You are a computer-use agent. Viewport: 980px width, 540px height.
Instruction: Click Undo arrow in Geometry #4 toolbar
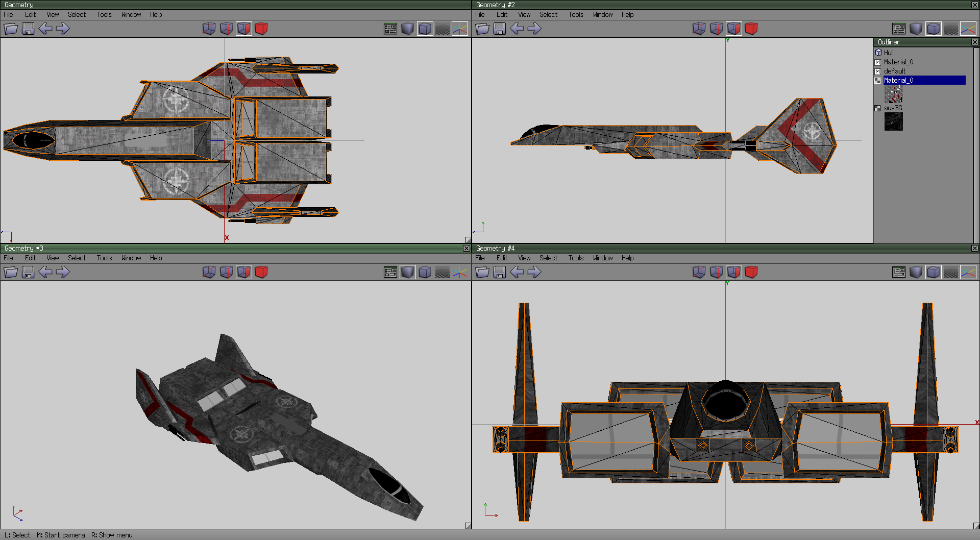point(517,273)
